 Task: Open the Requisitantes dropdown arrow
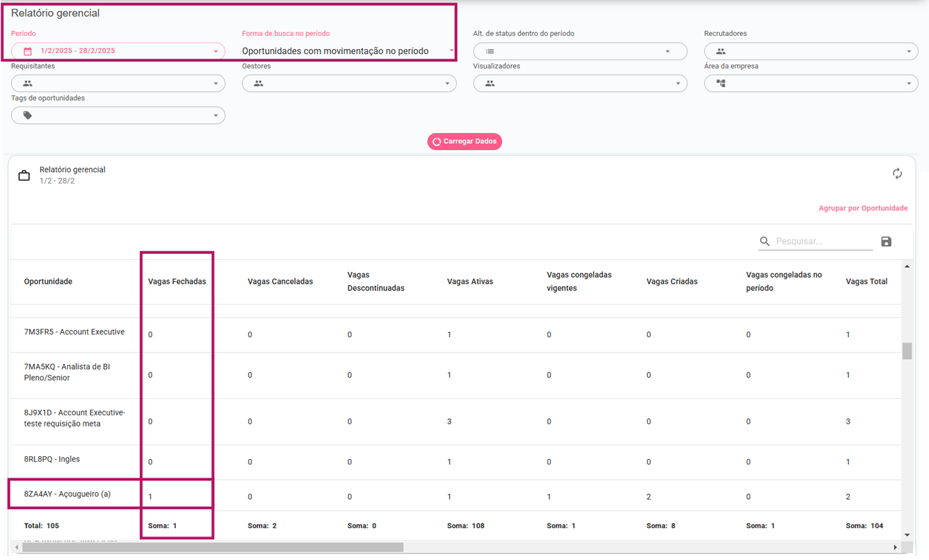tap(215, 84)
